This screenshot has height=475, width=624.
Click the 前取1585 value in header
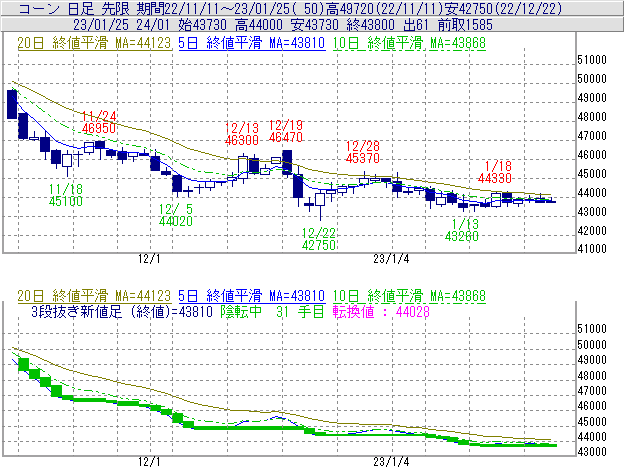pos(465,25)
